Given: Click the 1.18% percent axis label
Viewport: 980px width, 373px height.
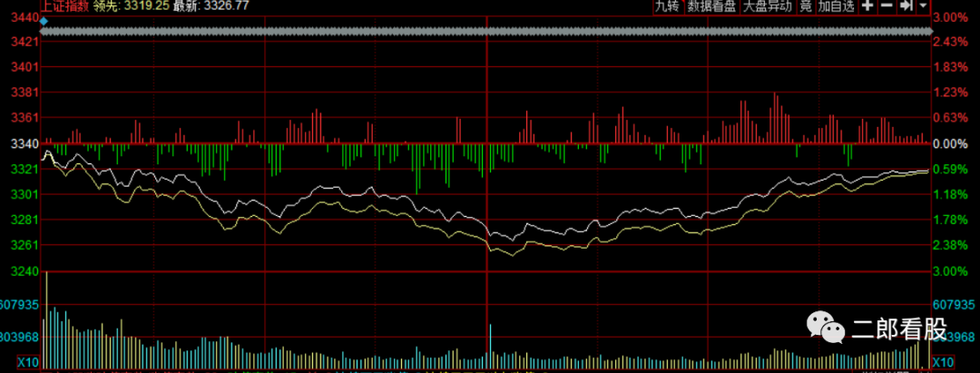Looking at the screenshot, I should click(x=950, y=194).
